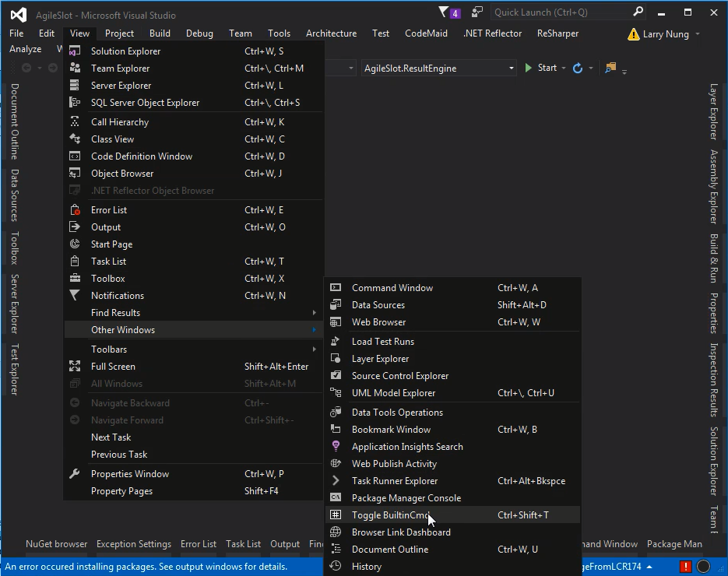Screen dimensions: 728x576
Task: Click the Output menu icon
Action: tap(75, 227)
